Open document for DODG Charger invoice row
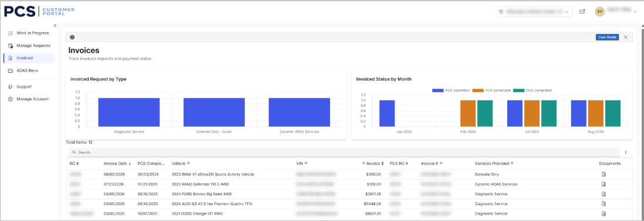 [x=603, y=213]
